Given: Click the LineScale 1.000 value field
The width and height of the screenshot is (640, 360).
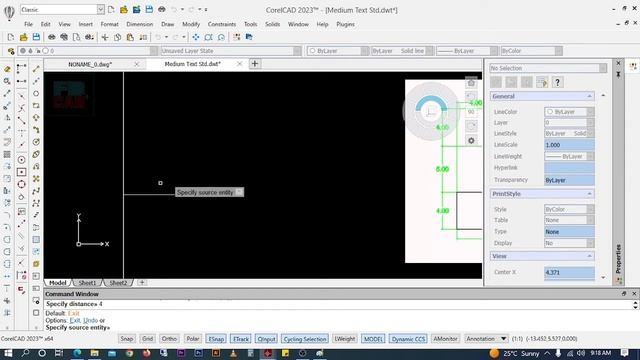Looking at the screenshot, I should pyautogui.click(x=569, y=145).
